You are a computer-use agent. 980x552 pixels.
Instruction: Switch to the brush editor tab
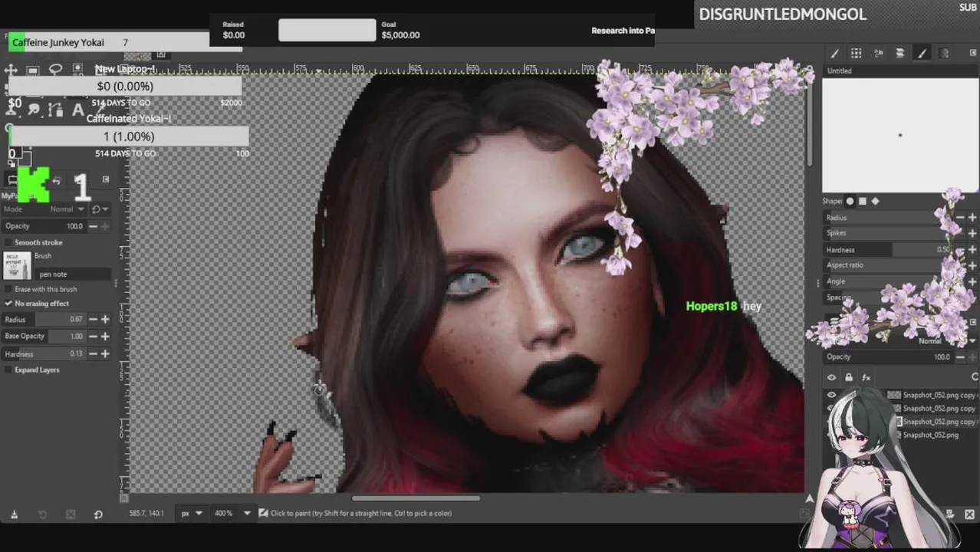[922, 53]
